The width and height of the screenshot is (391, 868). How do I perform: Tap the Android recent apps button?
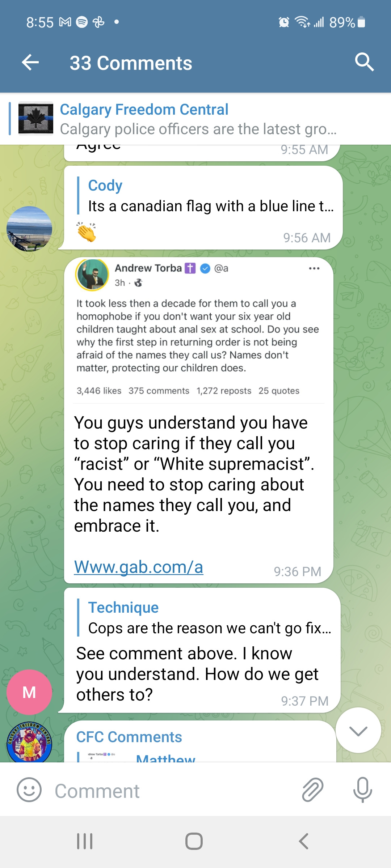tap(85, 841)
